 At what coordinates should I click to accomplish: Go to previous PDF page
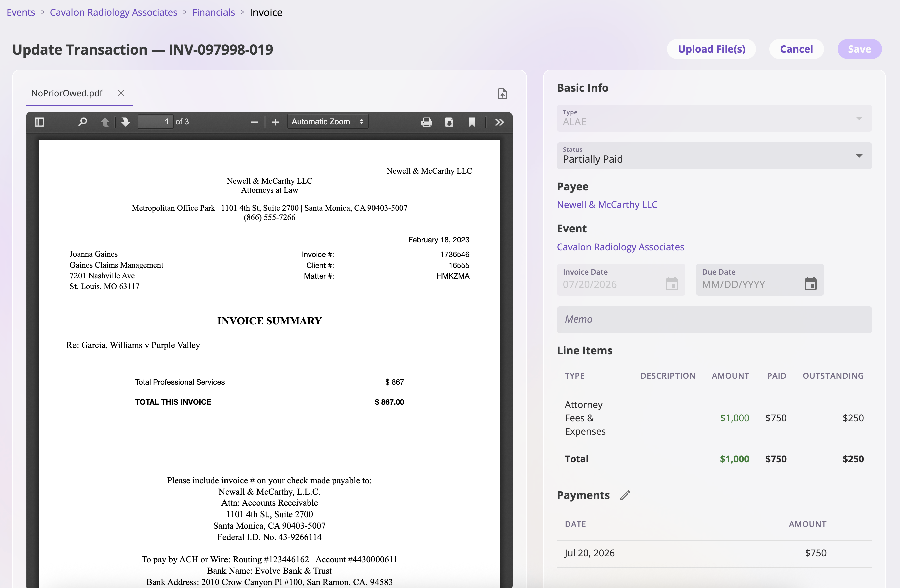[105, 122]
